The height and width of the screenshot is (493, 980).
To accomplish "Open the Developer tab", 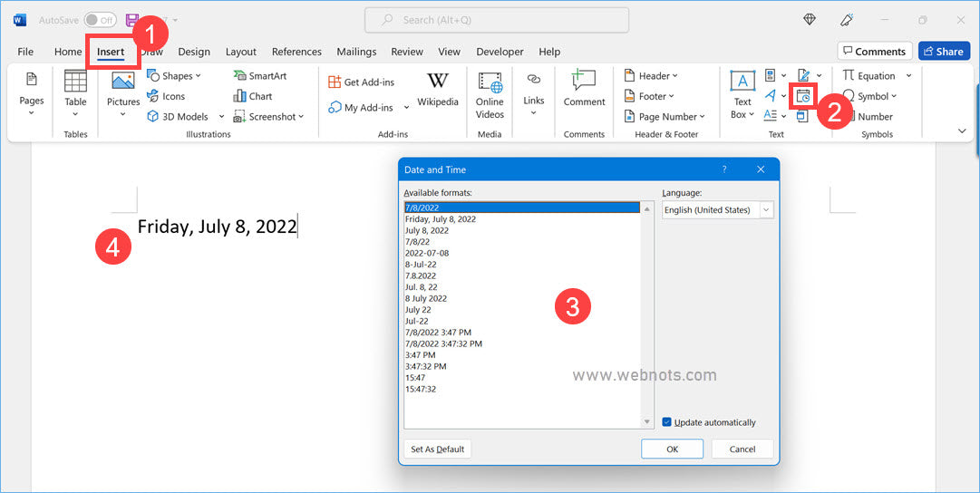I will click(x=500, y=52).
